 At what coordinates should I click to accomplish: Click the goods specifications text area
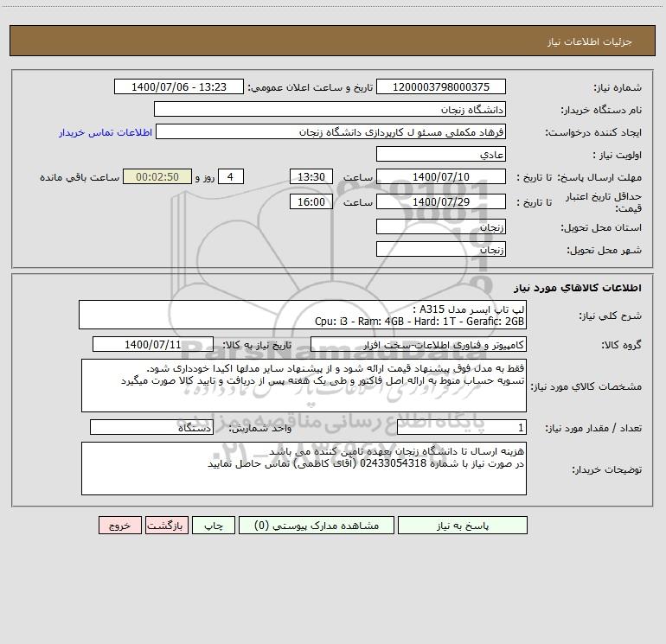tap(304, 386)
